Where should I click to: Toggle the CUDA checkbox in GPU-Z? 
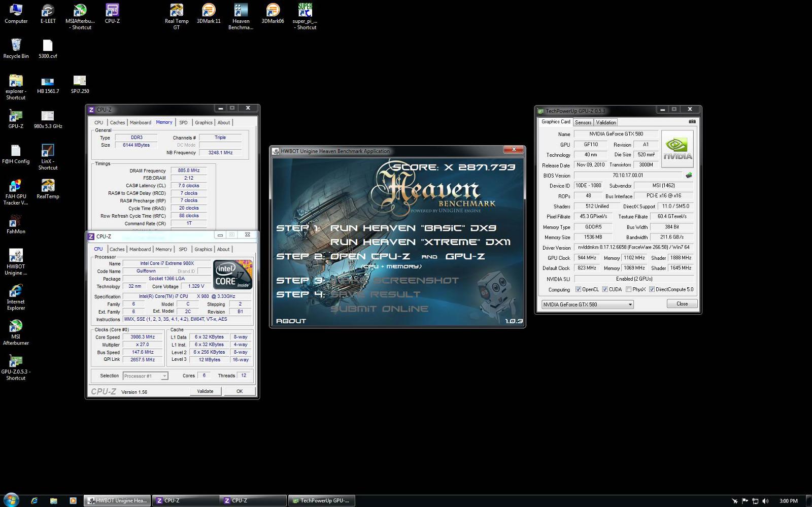click(604, 289)
